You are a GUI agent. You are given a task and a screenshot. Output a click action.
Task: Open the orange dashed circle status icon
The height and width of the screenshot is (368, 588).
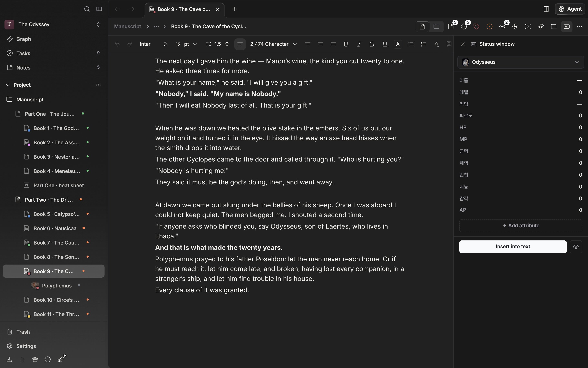489,27
